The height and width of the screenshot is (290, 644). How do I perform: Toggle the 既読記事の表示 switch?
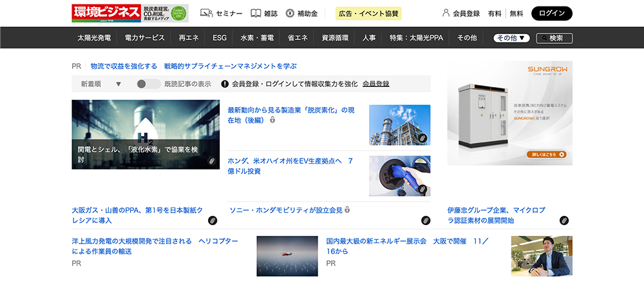coord(149,84)
